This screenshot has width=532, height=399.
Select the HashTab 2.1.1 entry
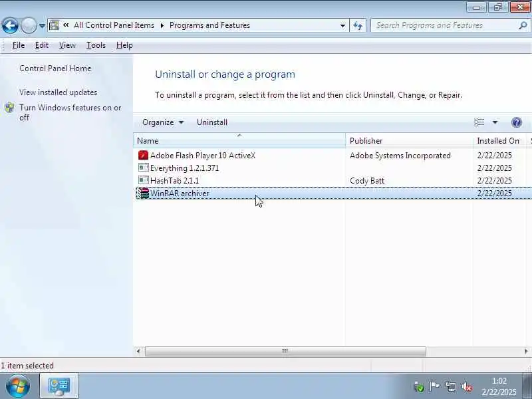pos(174,180)
